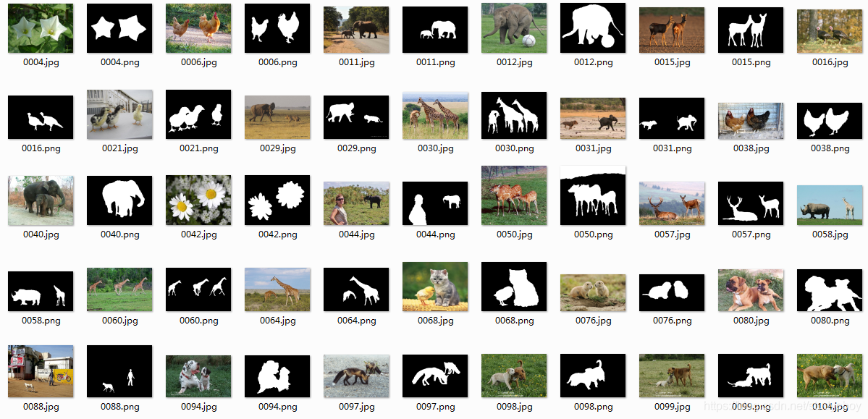868x419 pixels.
Task: Click the 0097.png fox silhouette mask
Action: pos(435,376)
